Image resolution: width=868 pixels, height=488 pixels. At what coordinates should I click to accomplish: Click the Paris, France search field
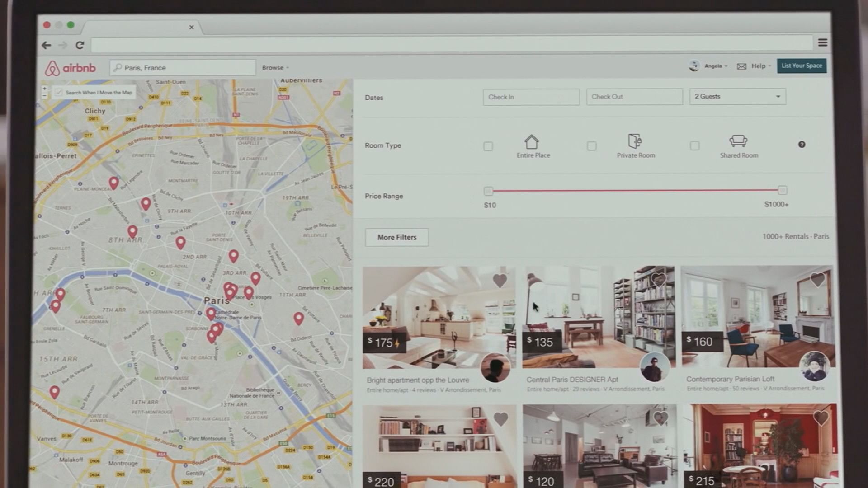(x=183, y=68)
